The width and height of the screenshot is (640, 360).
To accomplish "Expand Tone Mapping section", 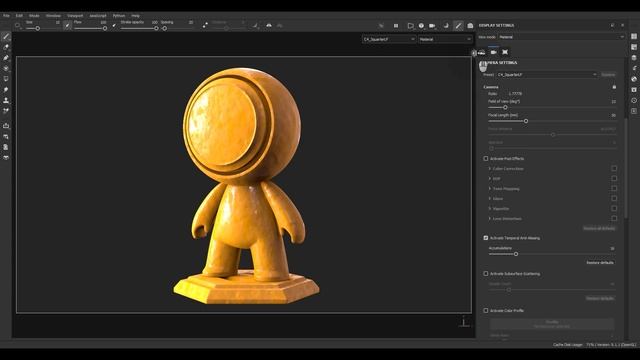I will [489, 188].
